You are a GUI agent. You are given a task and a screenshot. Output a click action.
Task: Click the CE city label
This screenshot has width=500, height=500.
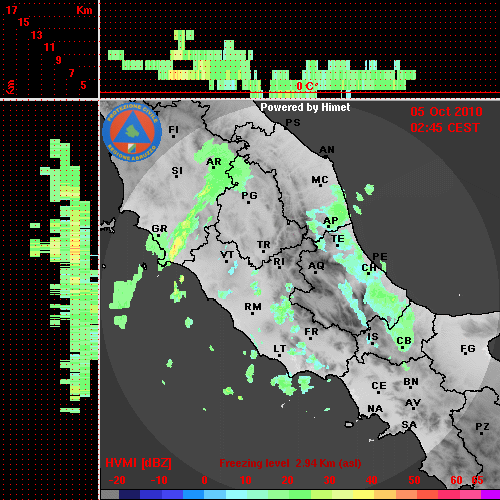point(379,386)
